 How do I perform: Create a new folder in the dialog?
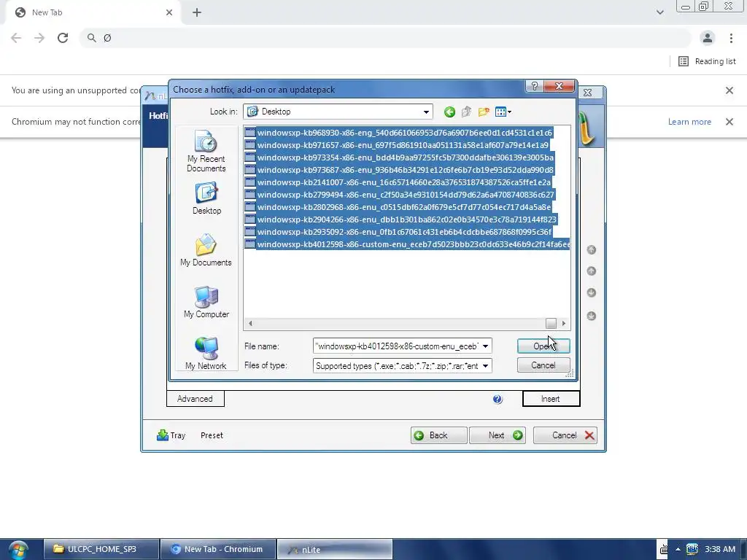pyautogui.click(x=484, y=112)
